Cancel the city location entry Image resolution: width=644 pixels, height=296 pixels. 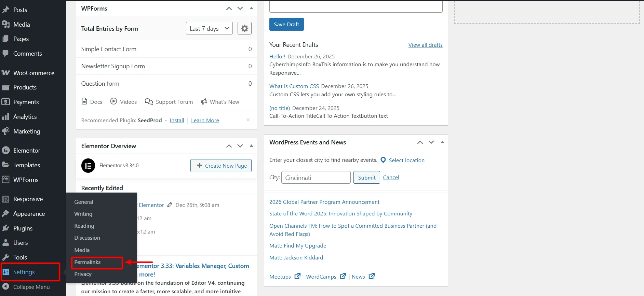[x=391, y=178]
